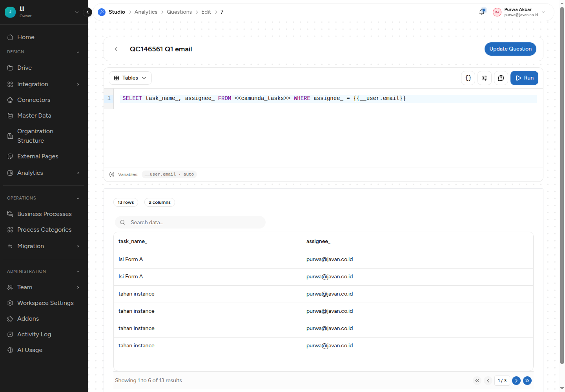The width and height of the screenshot is (565, 392).
Task: Open Connectors in the sidebar
Action: coord(44,100)
